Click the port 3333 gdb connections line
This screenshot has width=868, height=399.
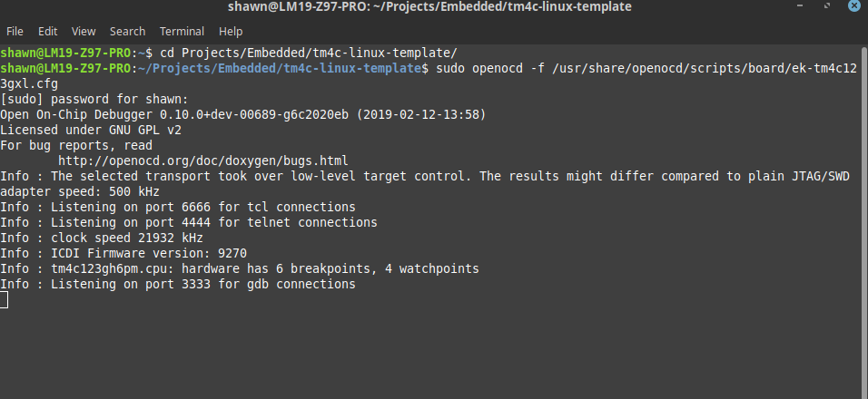coord(177,284)
